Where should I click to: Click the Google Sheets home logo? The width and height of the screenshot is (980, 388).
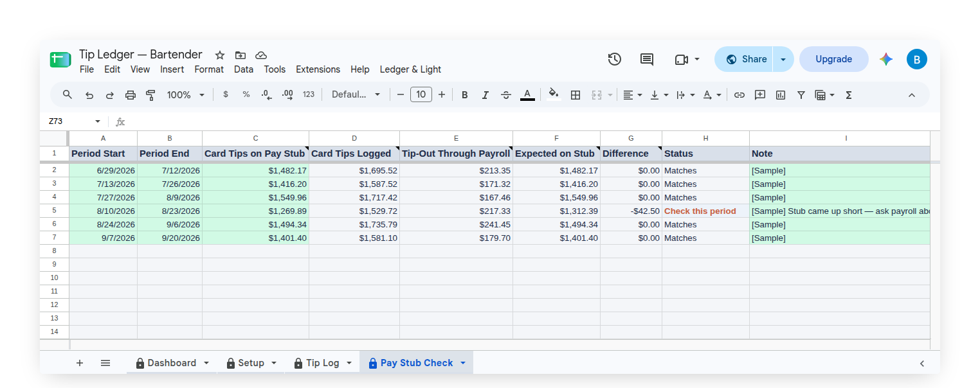[x=60, y=60]
